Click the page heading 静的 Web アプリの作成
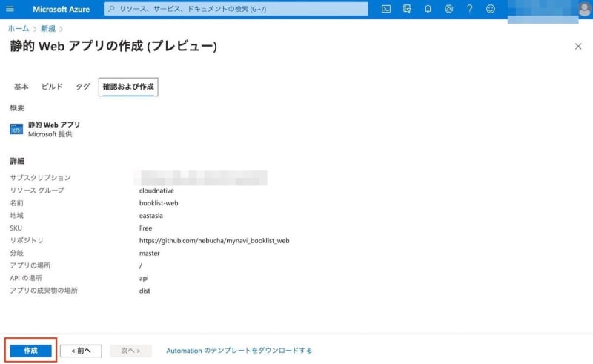Screen dimensions: 593x364 click(x=113, y=46)
